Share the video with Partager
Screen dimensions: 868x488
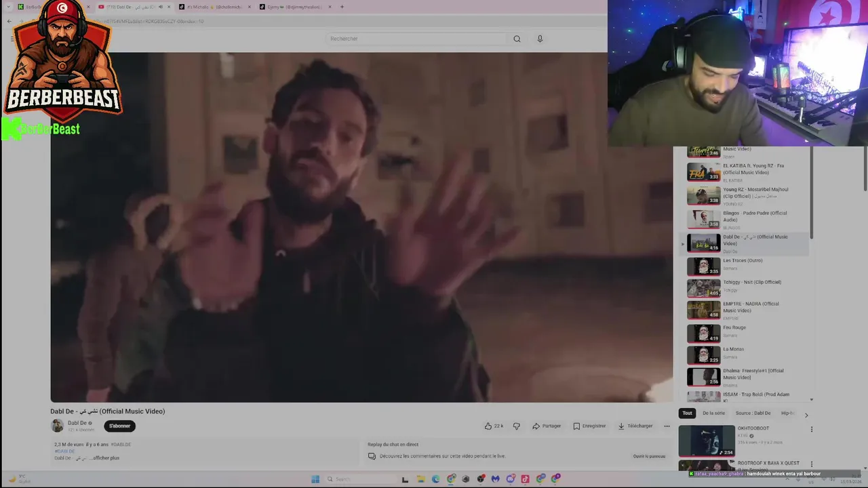click(x=547, y=426)
